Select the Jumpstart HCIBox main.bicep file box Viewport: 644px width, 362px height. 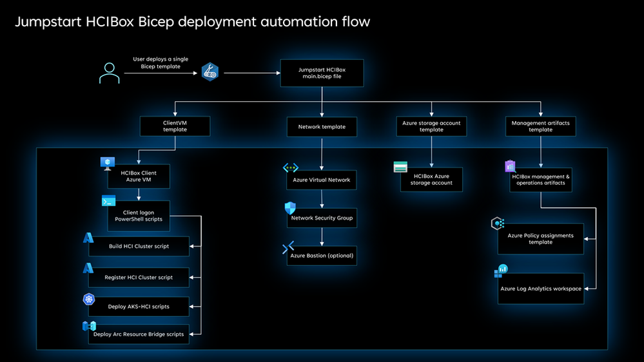(322, 73)
